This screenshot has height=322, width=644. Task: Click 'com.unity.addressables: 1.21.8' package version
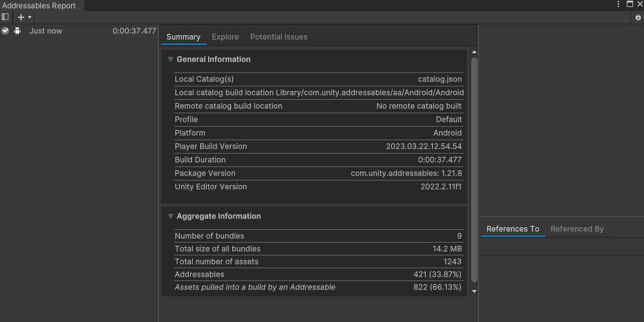407,173
